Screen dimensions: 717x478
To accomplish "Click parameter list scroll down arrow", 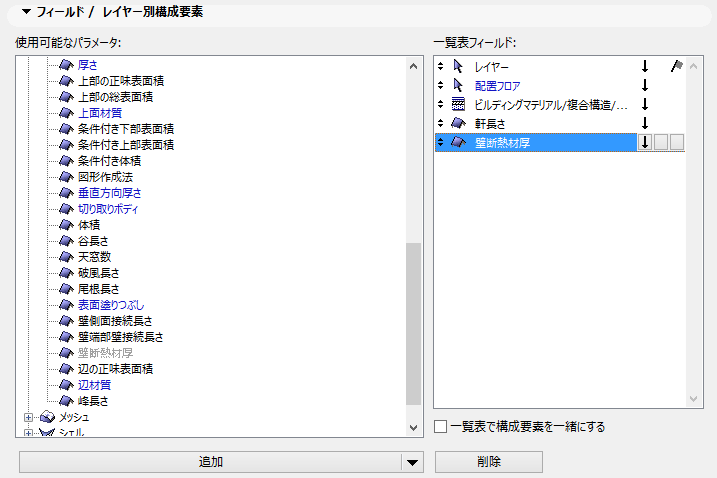I will pyautogui.click(x=413, y=428).
